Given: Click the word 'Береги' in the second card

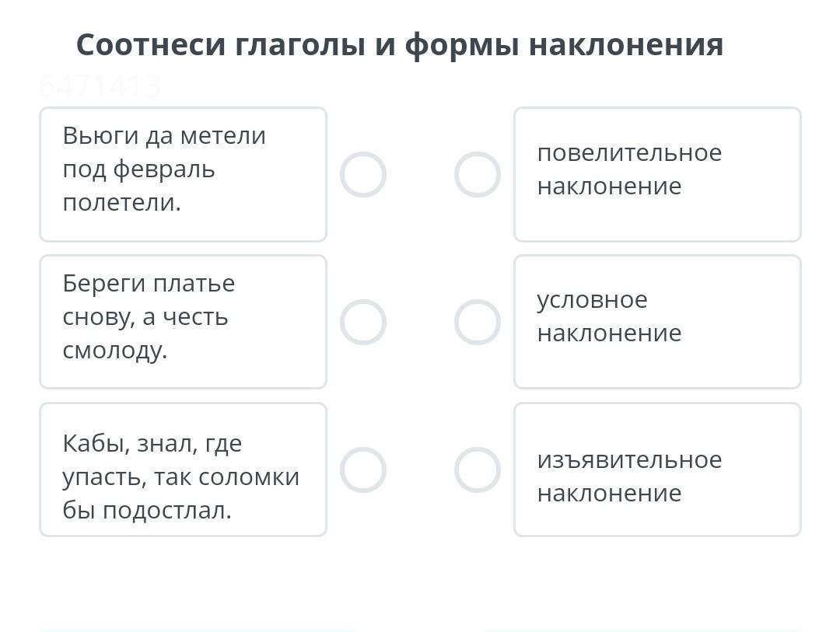Looking at the screenshot, I should [103, 284].
